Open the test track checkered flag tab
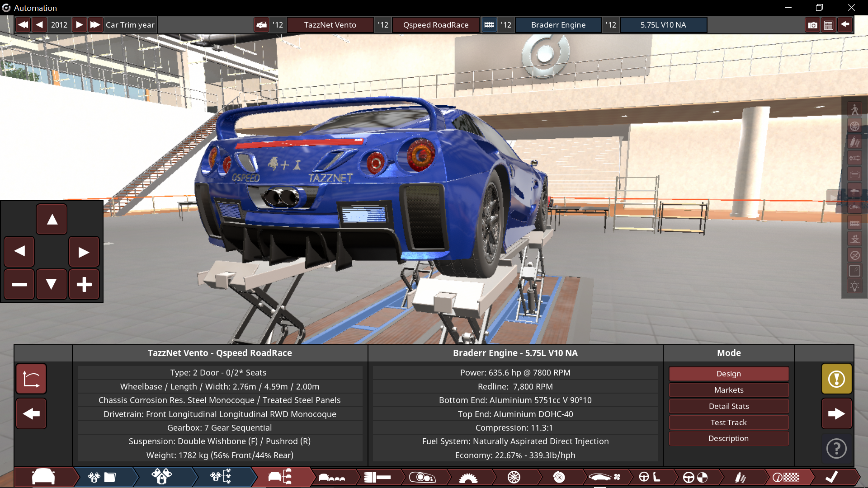 pyautogui.click(x=786, y=477)
